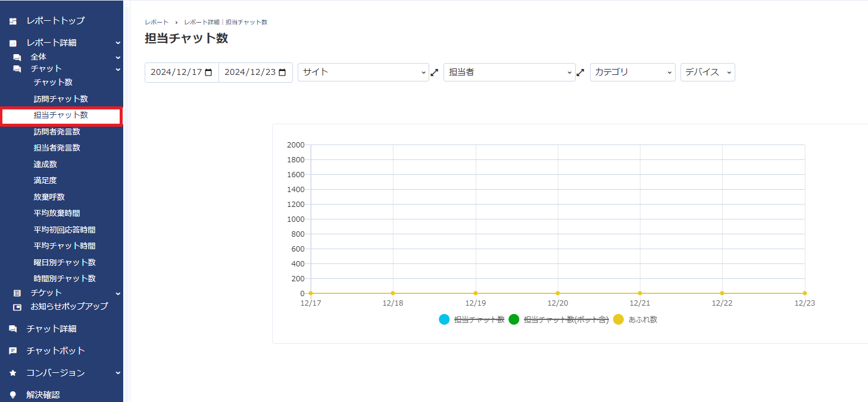Open チャットボット in sidebar
868x402 pixels.
tap(55, 351)
